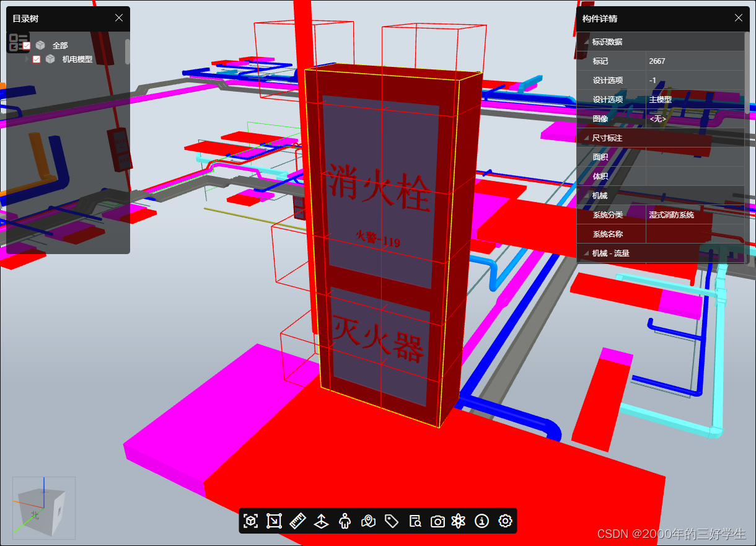Select the measurement ruler tool

pyautogui.click(x=297, y=521)
